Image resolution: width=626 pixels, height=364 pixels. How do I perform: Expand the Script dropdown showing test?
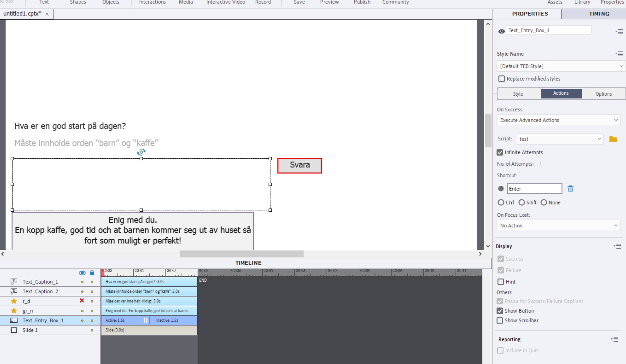(559, 139)
